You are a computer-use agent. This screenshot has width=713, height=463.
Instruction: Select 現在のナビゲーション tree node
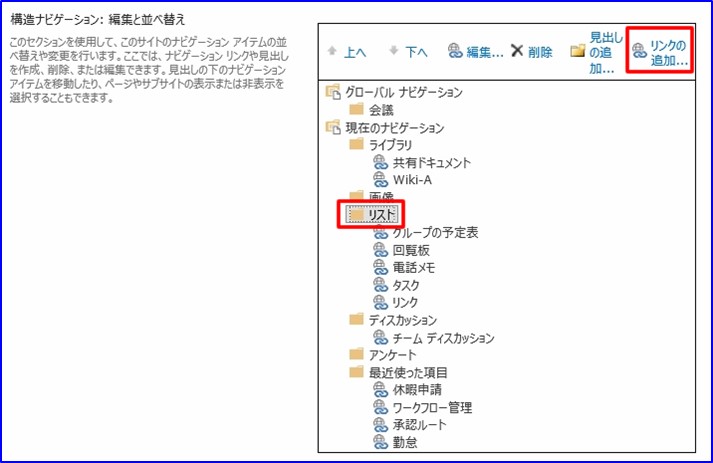click(x=395, y=128)
